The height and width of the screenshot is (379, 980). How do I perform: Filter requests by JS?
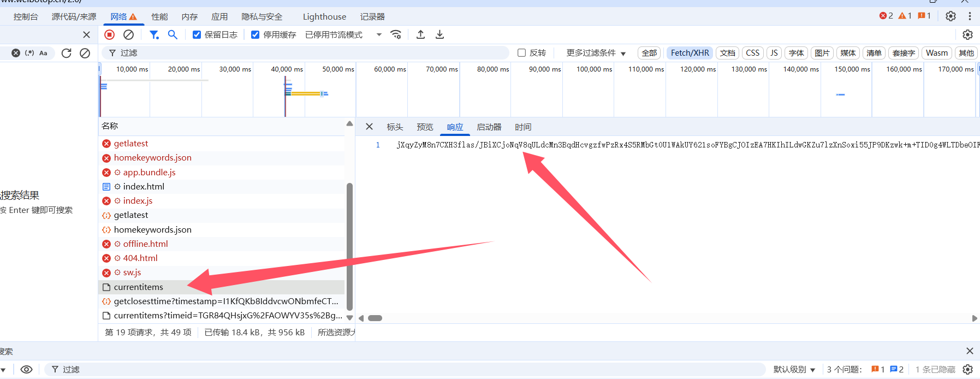774,53
